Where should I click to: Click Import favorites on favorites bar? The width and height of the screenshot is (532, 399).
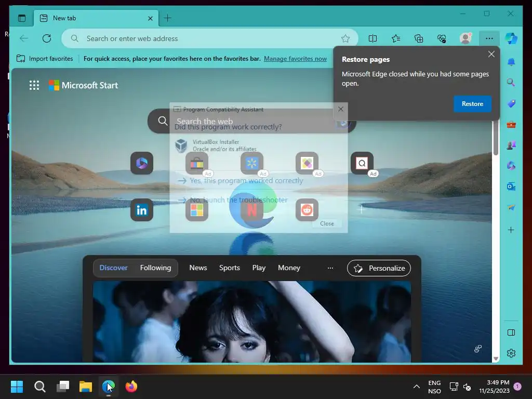tap(45, 59)
